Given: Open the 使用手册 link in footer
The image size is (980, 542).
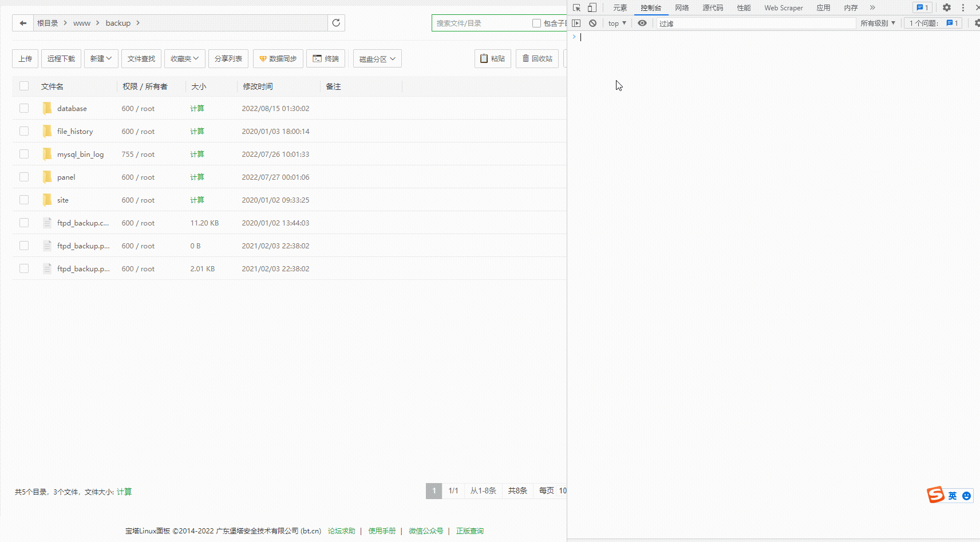Looking at the screenshot, I should pos(382,531).
